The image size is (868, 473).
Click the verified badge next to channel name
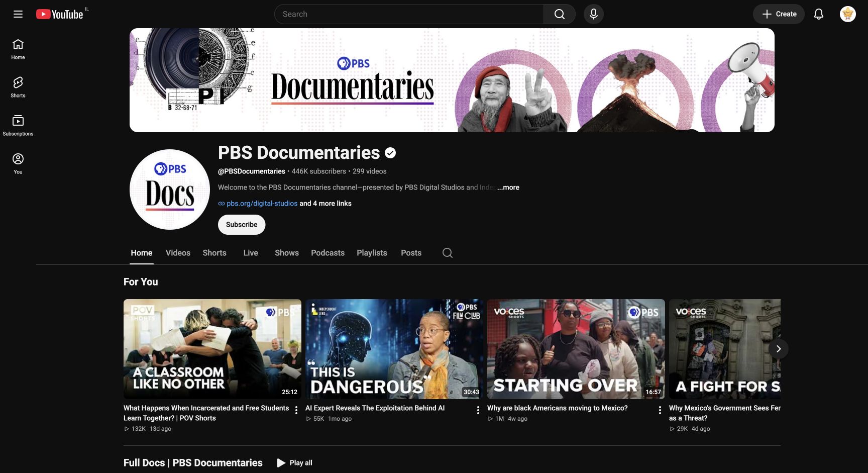(x=390, y=153)
